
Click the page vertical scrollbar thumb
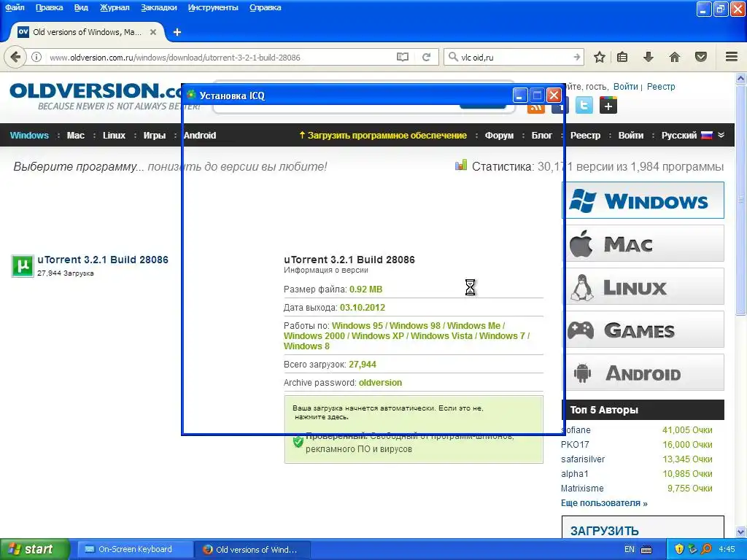coord(741,200)
